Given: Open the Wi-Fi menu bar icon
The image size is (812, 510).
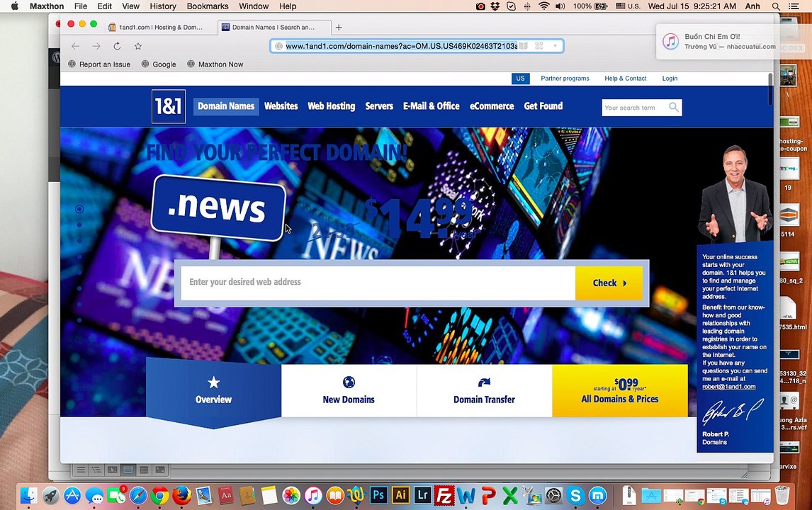Looking at the screenshot, I should (543, 6).
